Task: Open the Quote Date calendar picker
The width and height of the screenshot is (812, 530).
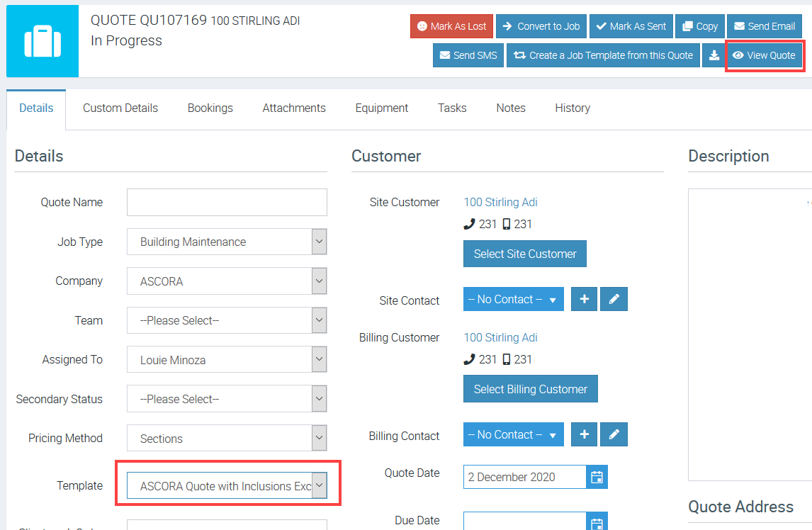Action: pyautogui.click(x=597, y=477)
